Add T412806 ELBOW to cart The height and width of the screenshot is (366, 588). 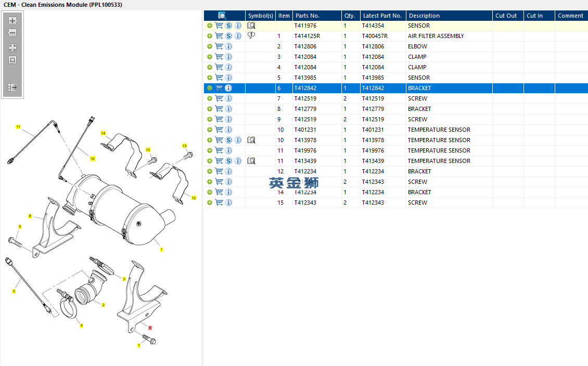(219, 46)
